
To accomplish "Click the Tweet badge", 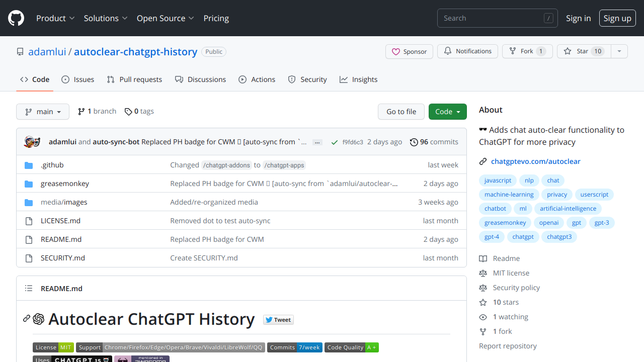I will (278, 320).
